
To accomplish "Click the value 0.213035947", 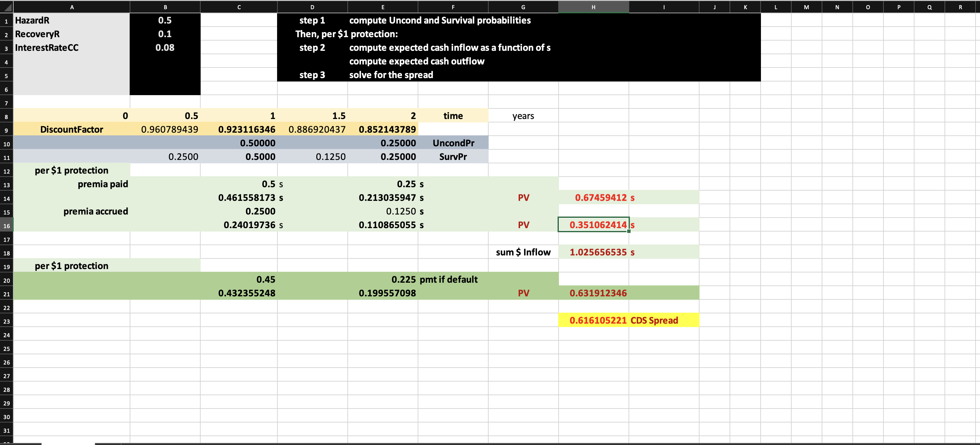I will (x=382, y=198).
